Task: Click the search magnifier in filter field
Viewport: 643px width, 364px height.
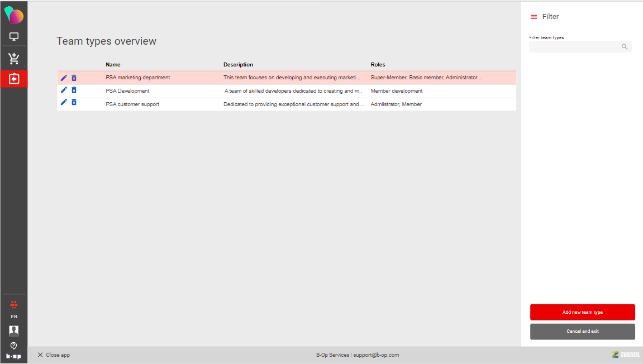Action: [625, 47]
